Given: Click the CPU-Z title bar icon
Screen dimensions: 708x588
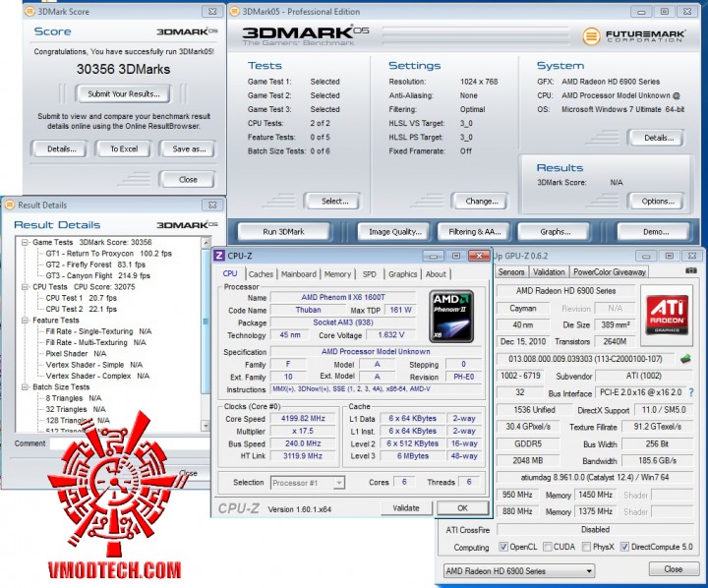Looking at the screenshot, I should [x=219, y=256].
